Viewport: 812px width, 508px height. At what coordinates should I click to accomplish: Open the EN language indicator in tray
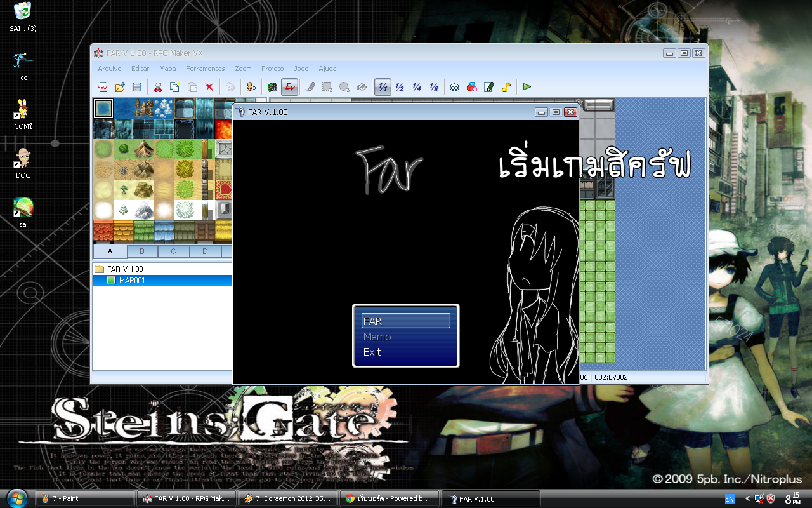[730, 499]
